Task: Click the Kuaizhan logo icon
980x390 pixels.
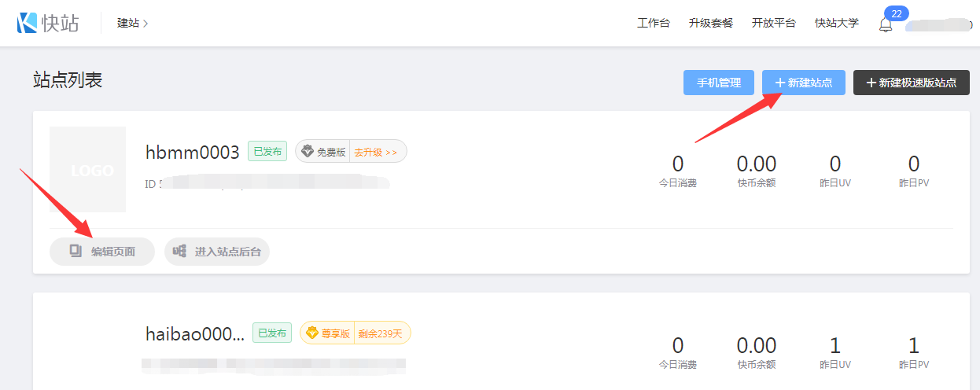Action: point(27,23)
